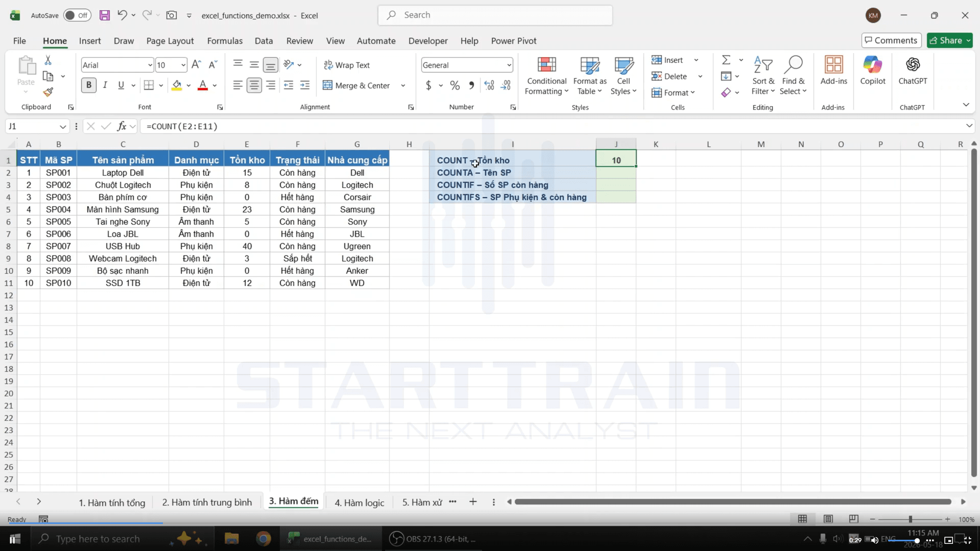This screenshot has width=980, height=551.
Task: Toggle Center horizontal alignment
Action: 254,85
